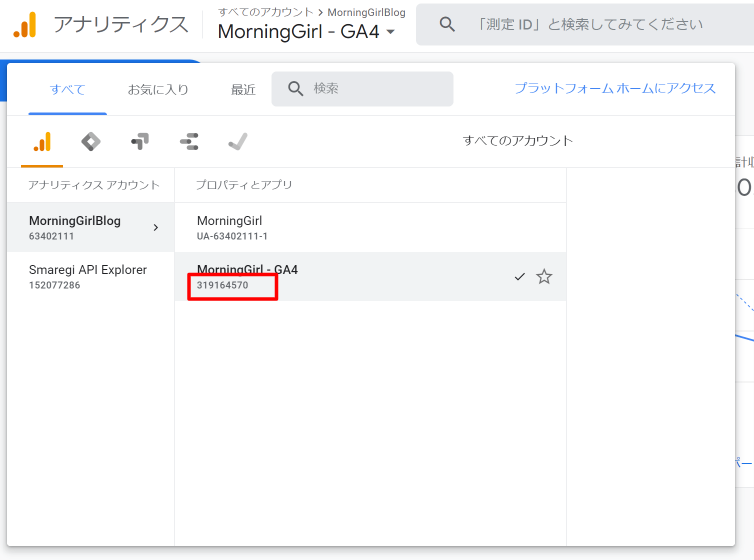This screenshot has width=754, height=560.
Task: Click magnifier icon in top search bar
Action: pos(447,24)
